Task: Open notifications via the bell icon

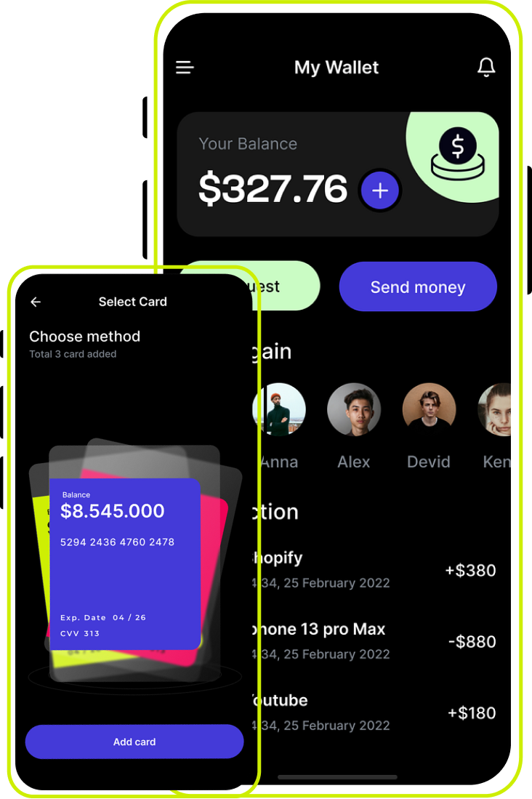Action: tap(486, 68)
